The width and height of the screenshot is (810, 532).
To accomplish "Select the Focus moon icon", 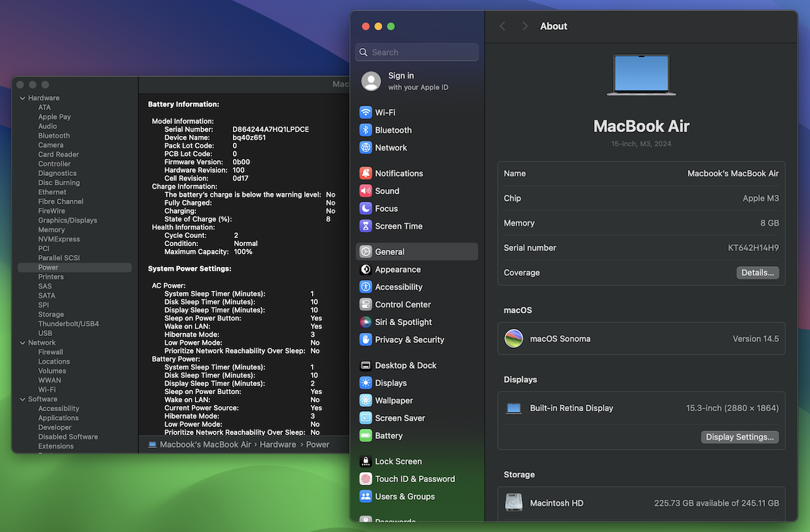I will [x=366, y=209].
